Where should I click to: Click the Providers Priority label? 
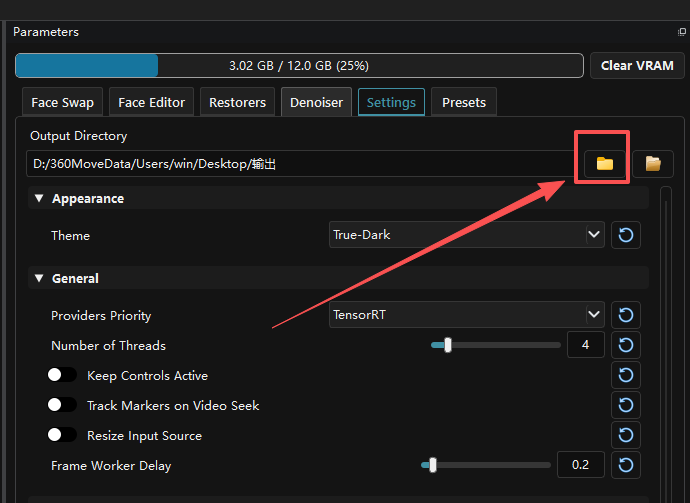[x=101, y=316]
